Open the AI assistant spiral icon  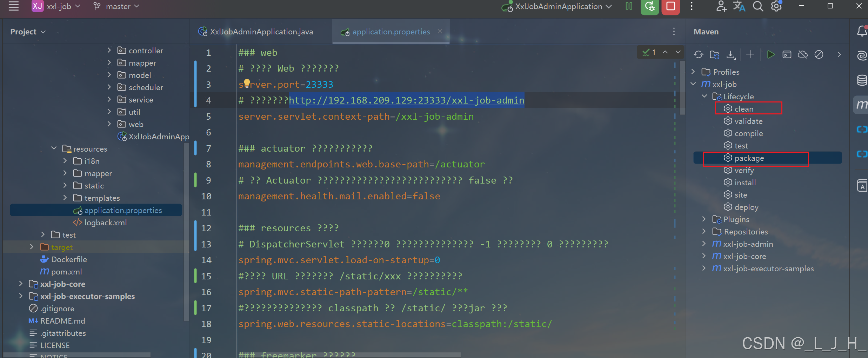(x=862, y=55)
